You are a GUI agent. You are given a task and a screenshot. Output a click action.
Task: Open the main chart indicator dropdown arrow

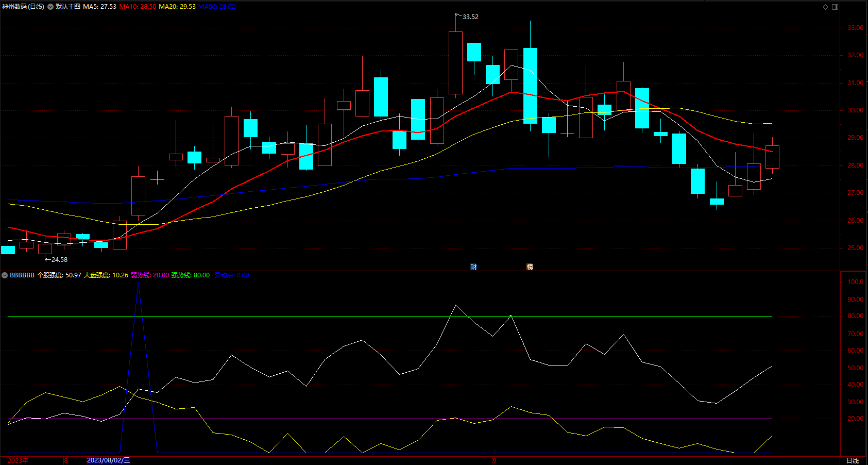(x=50, y=7)
